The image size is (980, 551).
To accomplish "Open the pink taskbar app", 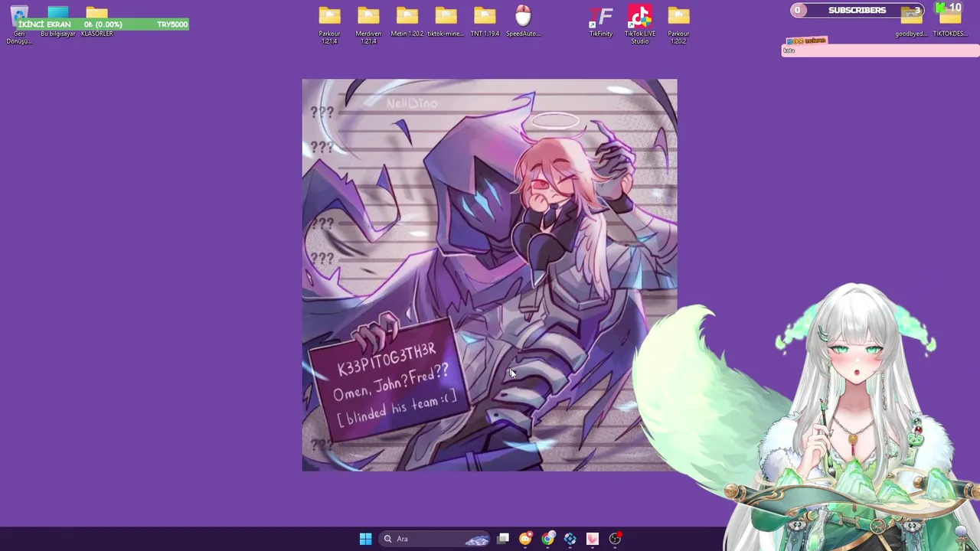I will [x=593, y=539].
